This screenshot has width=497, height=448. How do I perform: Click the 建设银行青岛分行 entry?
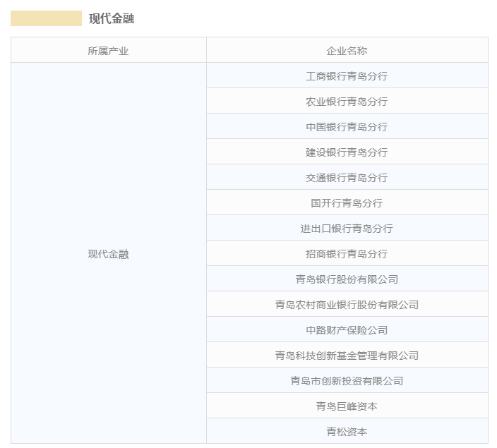347,152
